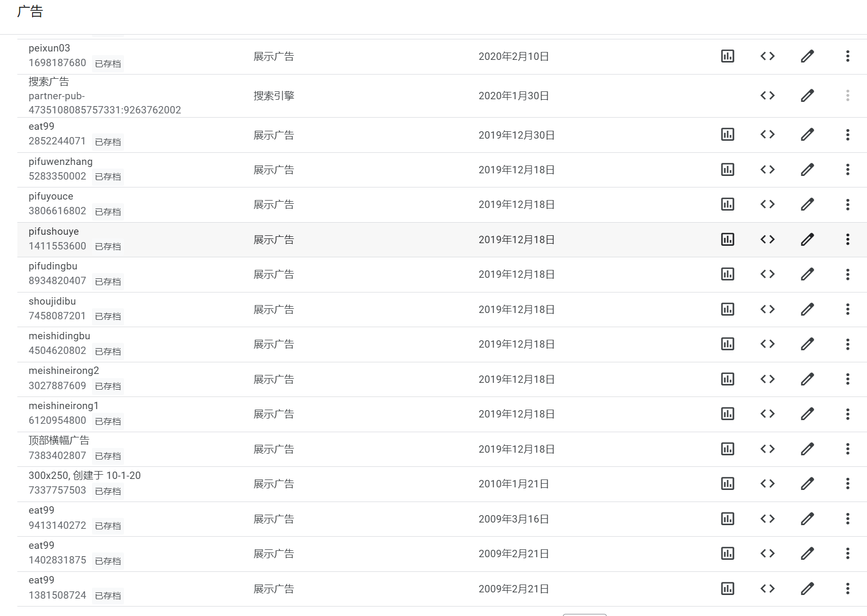
Task: Click the date 2020年2月10日
Action: (514, 57)
